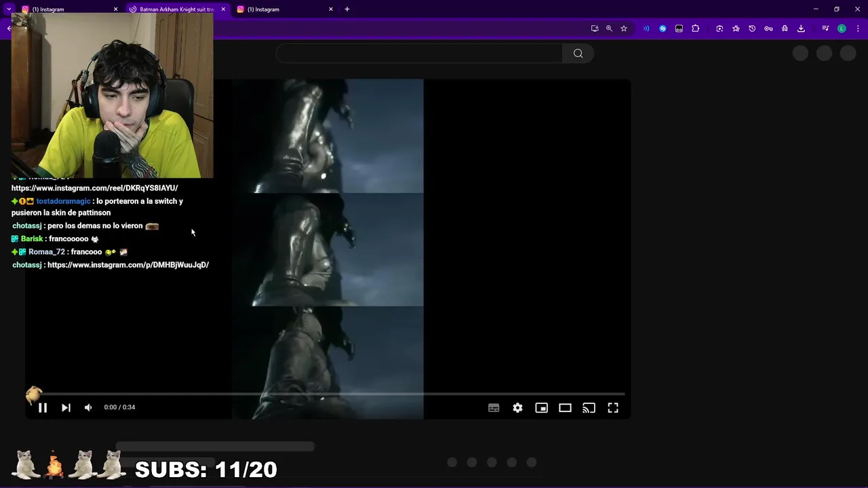Click the 0:00 / 0:34 time display

click(x=119, y=407)
